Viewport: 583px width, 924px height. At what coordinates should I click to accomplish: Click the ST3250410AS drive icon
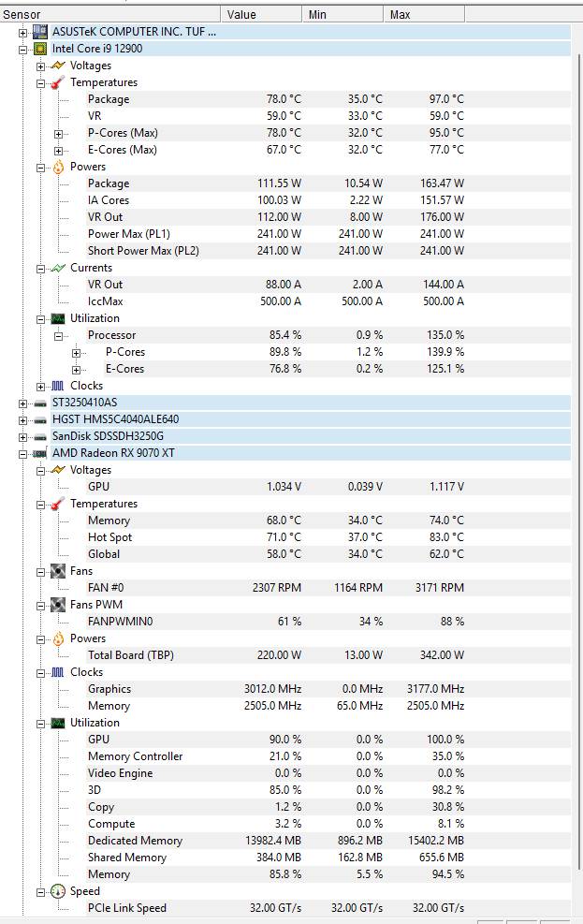pyautogui.click(x=40, y=403)
